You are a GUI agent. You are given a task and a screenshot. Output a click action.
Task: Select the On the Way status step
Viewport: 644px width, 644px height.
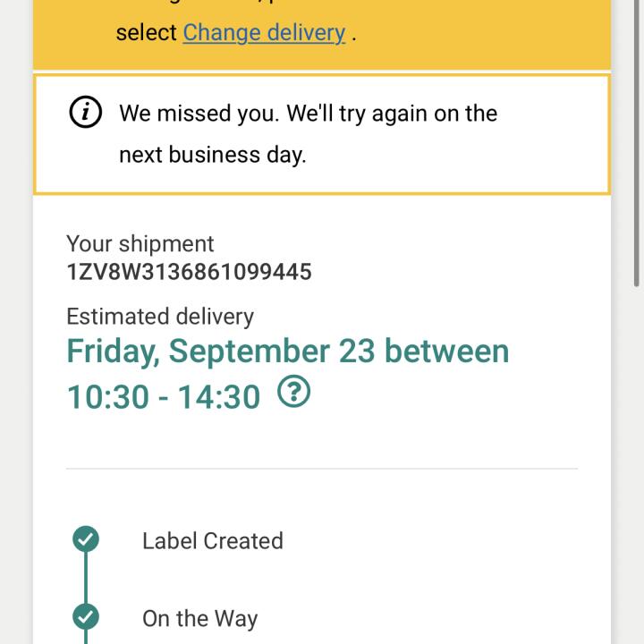(199, 619)
